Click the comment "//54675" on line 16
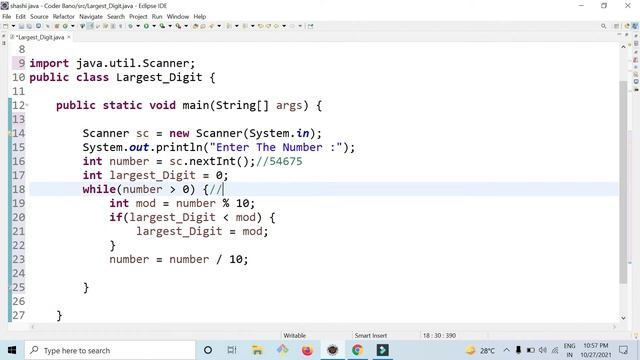This screenshot has width=640, height=360. point(279,161)
